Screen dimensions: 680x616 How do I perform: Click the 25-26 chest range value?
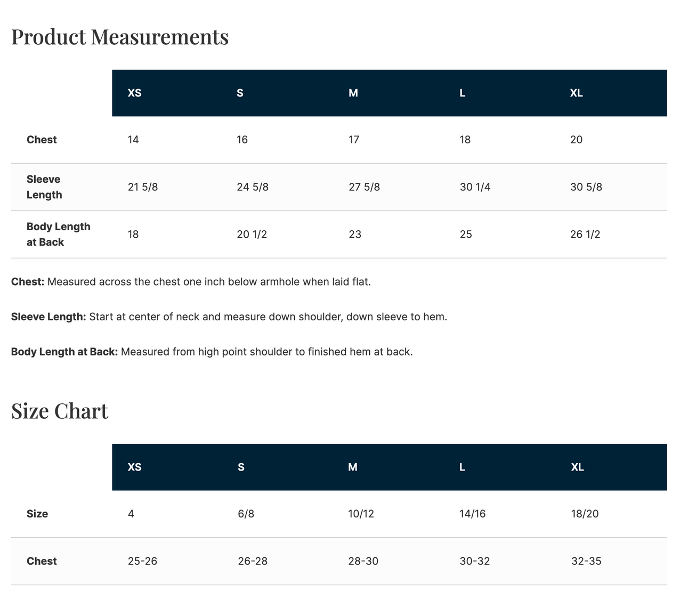(142, 561)
